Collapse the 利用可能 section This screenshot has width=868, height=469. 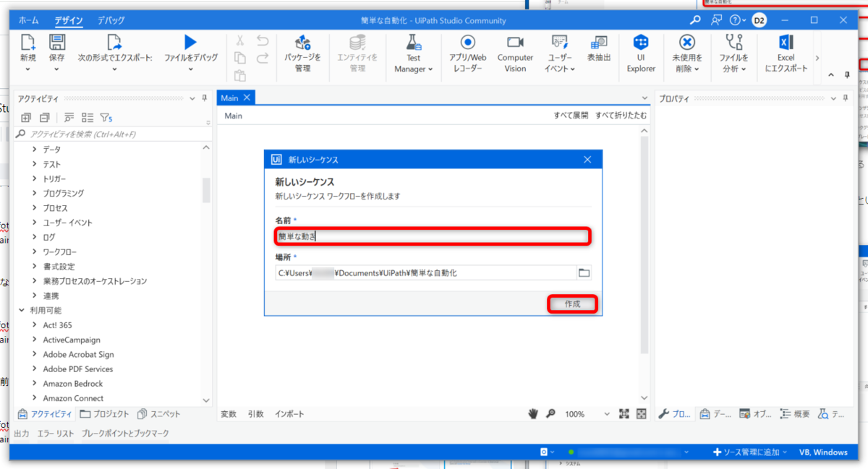(x=21, y=310)
